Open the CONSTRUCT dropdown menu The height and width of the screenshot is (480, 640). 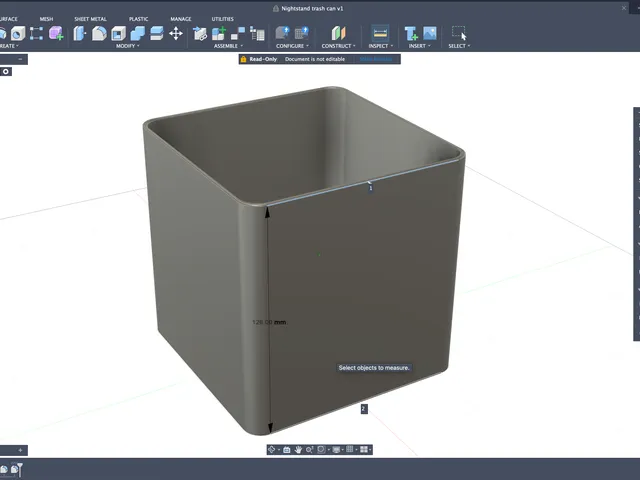coord(338,46)
